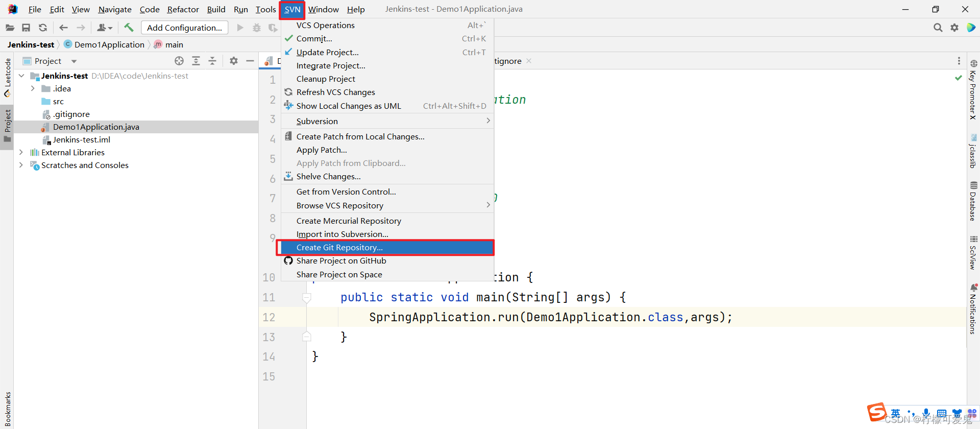The width and height of the screenshot is (980, 429).
Task: Open the jclasslib tool window
Action: [x=973, y=151]
